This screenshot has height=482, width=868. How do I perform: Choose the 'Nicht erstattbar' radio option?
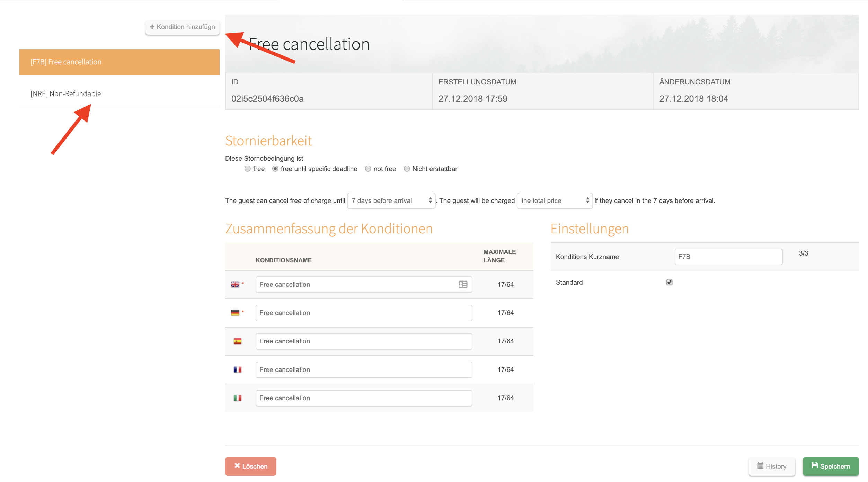click(407, 169)
